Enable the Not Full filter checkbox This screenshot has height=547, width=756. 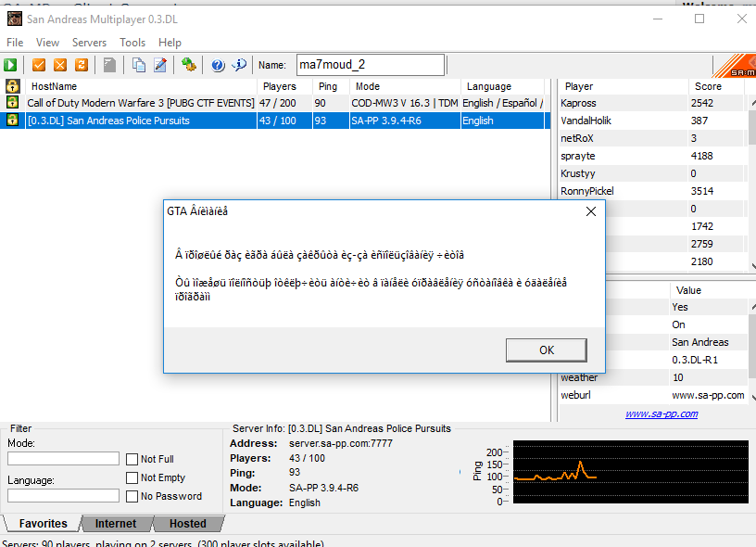pyautogui.click(x=132, y=459)
